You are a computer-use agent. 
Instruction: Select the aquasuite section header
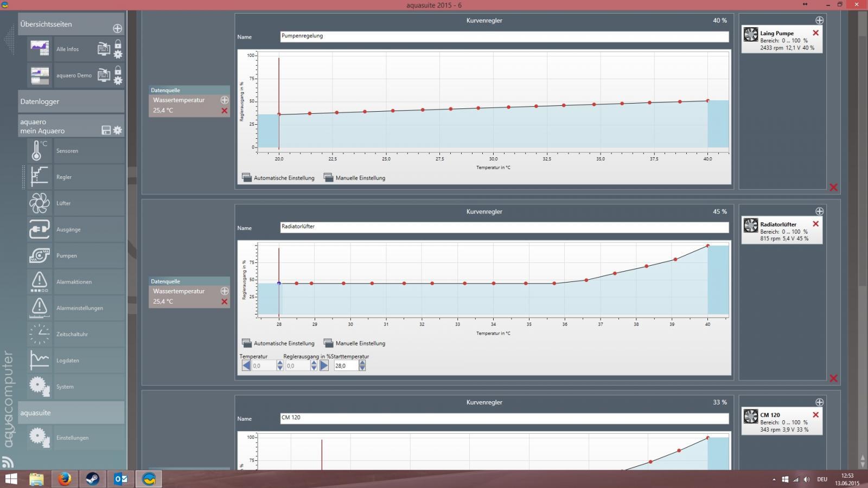click(71, 413)
